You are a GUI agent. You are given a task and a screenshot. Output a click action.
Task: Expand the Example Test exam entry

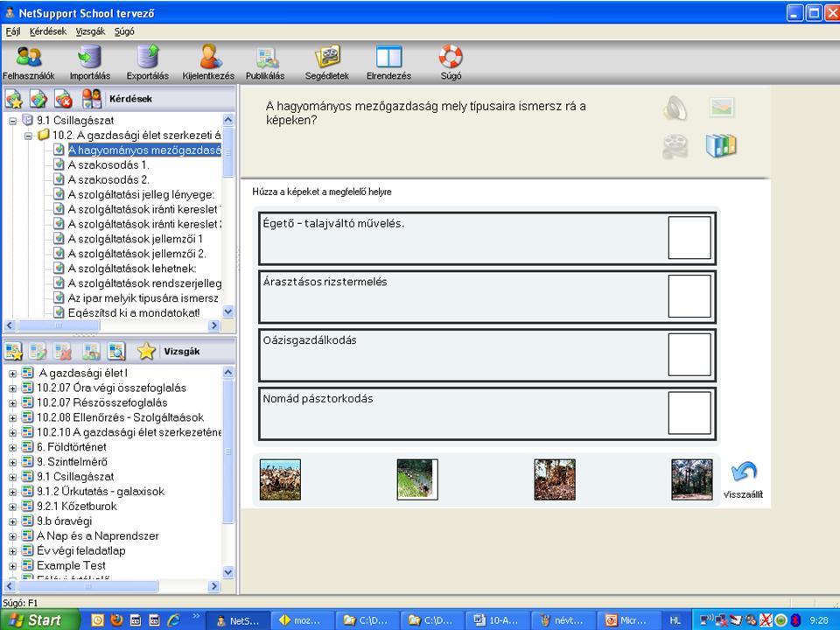13,566
